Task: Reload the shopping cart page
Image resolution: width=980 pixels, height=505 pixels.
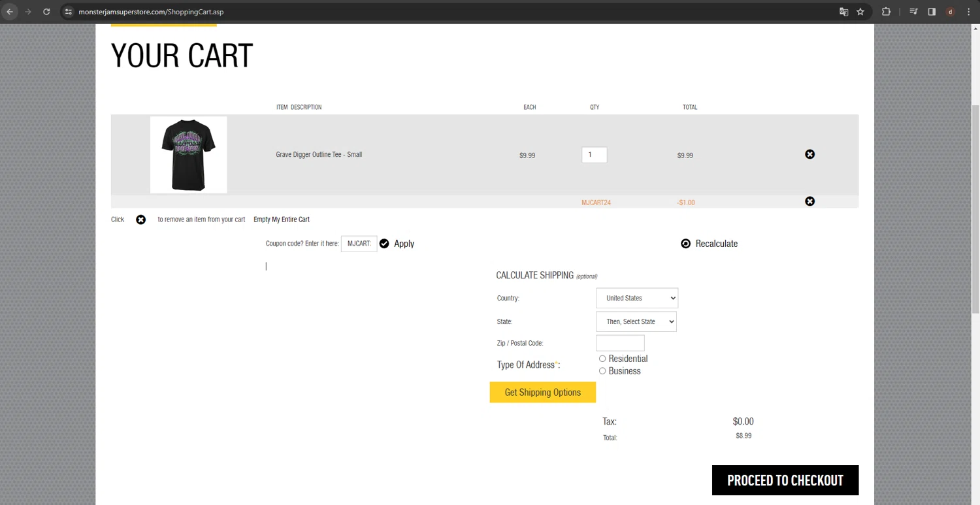Action: (x=46, y=12)
